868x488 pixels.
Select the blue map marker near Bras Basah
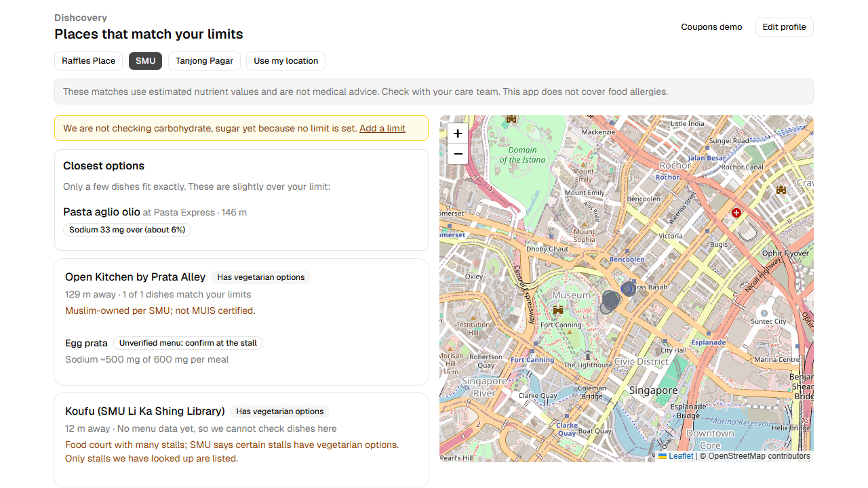pos(628,289)
